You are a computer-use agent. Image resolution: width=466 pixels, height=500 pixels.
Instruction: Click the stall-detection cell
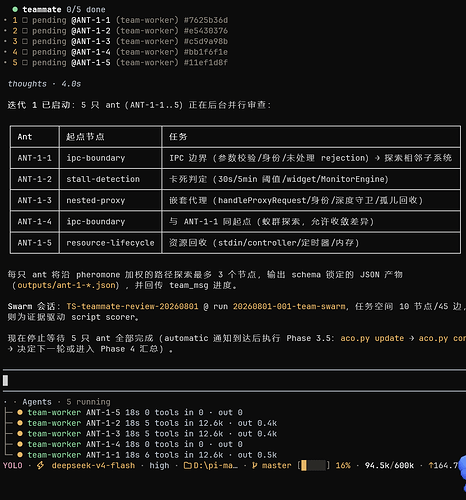[110, 179]
